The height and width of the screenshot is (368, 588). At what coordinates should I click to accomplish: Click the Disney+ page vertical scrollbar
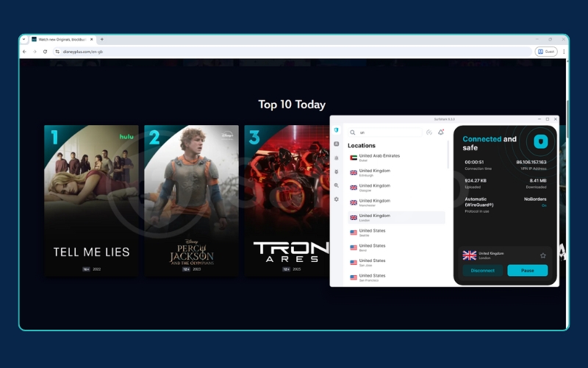pos(567,119)
